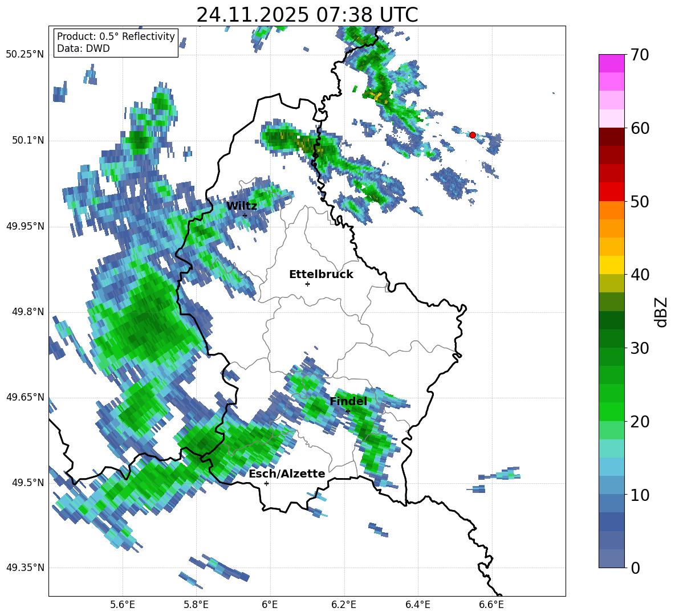Click the 50.1°N latitude label
This screenshot has height=616, width=675.
click(28, 140)
